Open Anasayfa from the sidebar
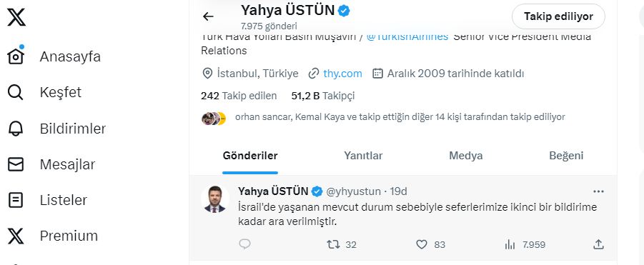 [54, 56]
